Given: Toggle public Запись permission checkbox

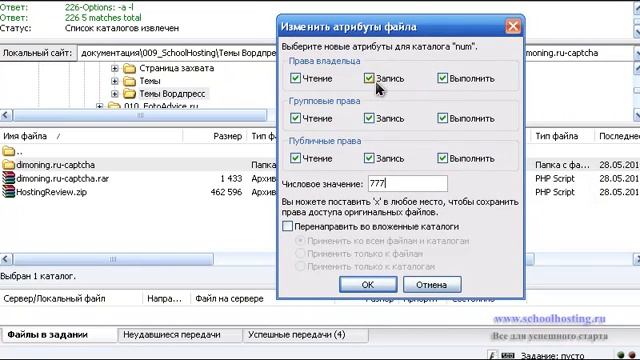Looking at the screenshot, I should (x=369, y=158).
